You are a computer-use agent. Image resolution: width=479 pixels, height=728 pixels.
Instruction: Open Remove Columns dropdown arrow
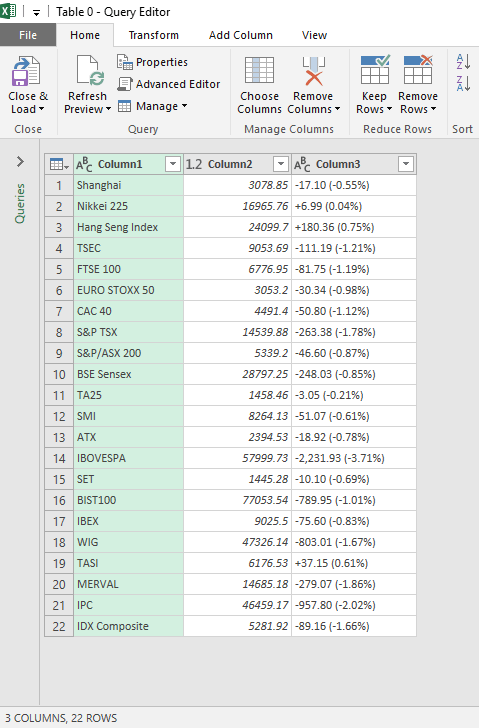[337, 109]
